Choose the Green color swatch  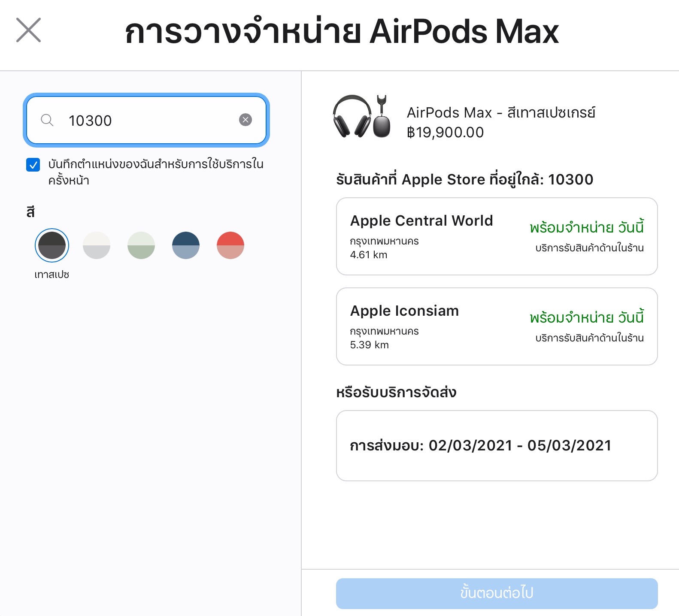pos(141,245)
